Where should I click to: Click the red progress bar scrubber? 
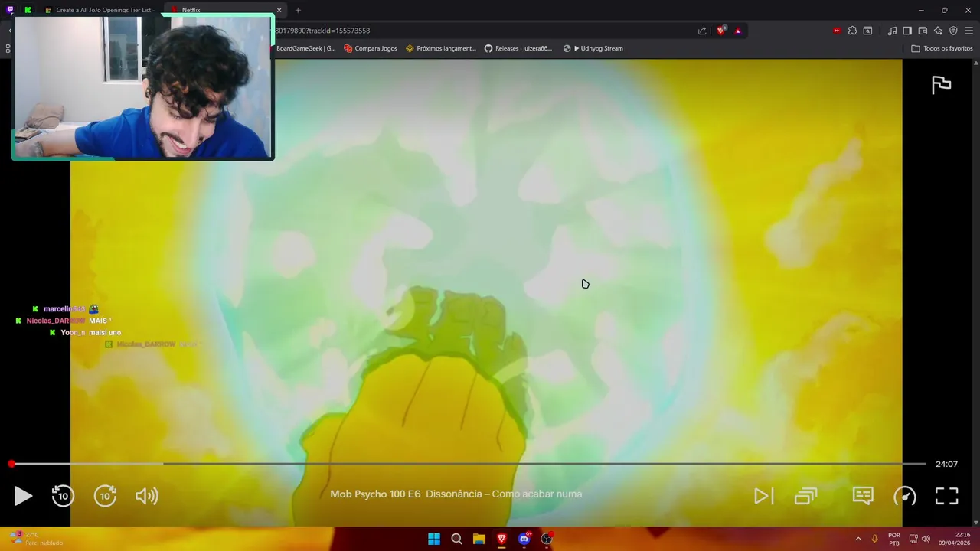click(x=11, y=464)
